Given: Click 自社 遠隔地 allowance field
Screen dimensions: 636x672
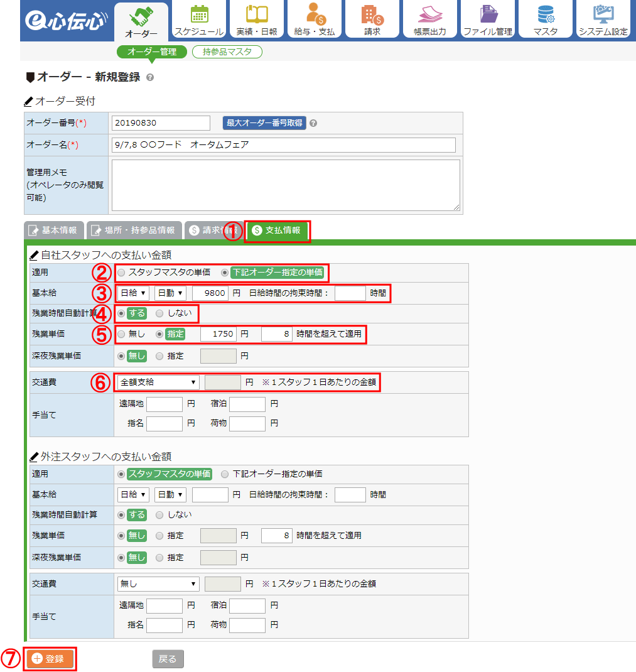Looking at the screenshot, I should pyautogui.click(x=164, y=404).
